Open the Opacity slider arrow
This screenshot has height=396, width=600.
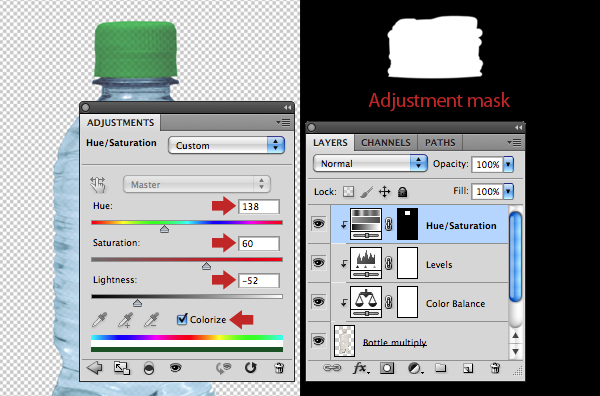pyautogui.click(x=508, y=164)
